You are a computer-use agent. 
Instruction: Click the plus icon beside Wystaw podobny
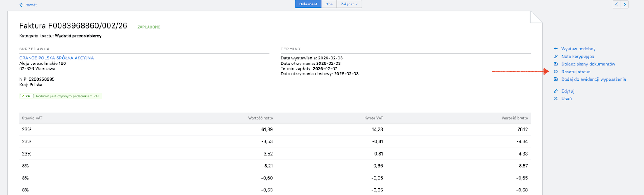[x=556, y=49]
